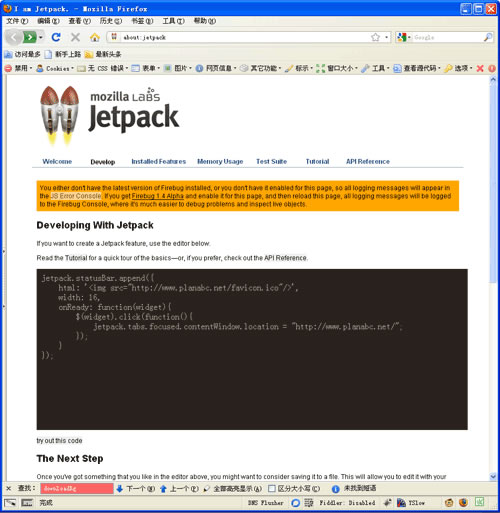The image size is (500, 513).
Task: Find previous match with 上一个 arrow
Action: tap(179, 489)
